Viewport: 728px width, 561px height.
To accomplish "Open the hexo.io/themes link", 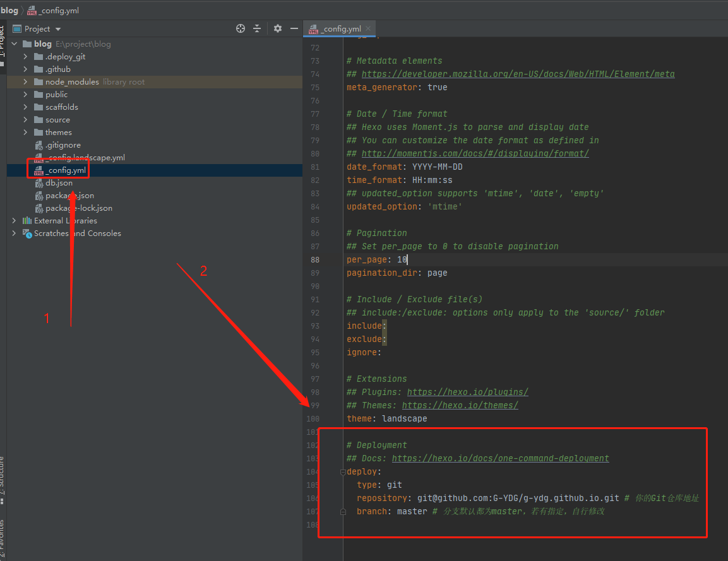I will 460,406.
